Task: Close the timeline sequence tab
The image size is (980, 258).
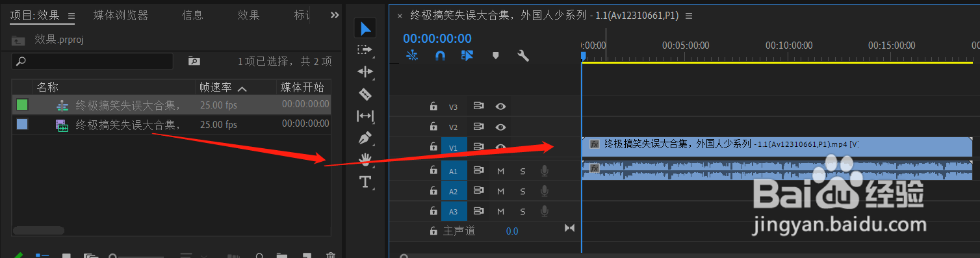Action: point(400,16)
